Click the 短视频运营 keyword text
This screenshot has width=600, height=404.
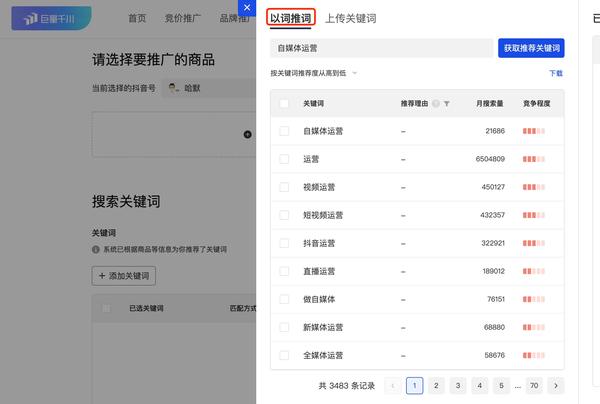[323, 215]
